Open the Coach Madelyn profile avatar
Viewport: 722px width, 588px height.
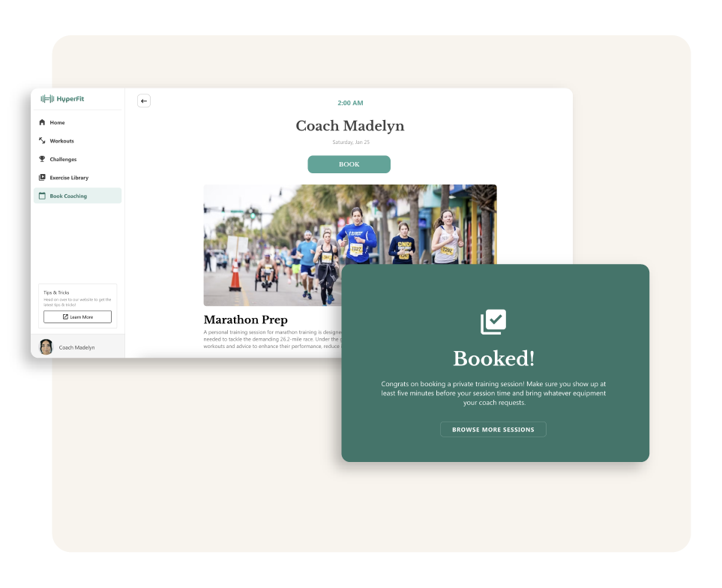(46, 346)
